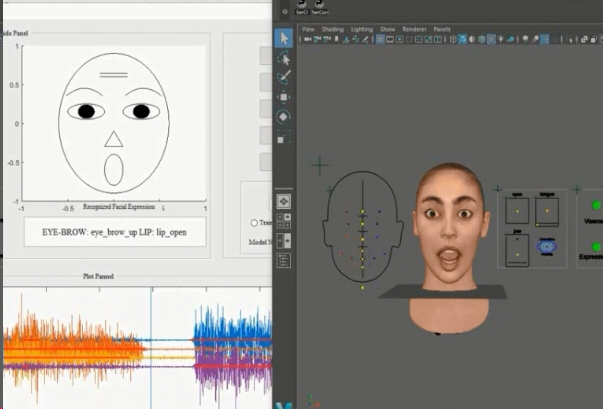This screenshot has height=409, width=603.
Task: Open the Shading menu
Action: coord(333,29)
